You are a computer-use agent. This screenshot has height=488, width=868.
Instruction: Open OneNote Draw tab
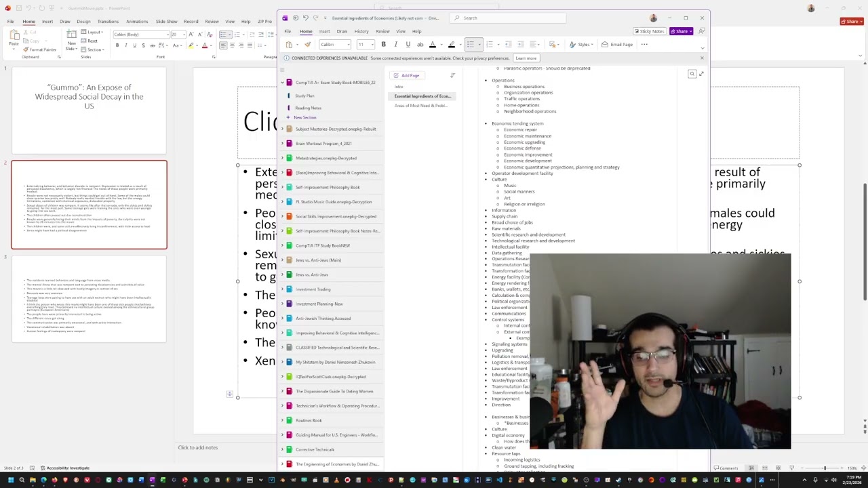click(x=342, y=31)
